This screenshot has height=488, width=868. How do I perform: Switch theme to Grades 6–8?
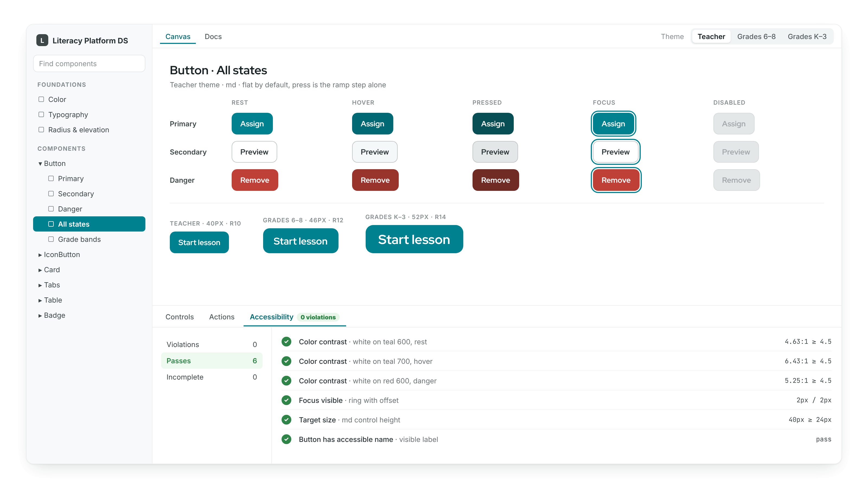click(x=756, y=36)
